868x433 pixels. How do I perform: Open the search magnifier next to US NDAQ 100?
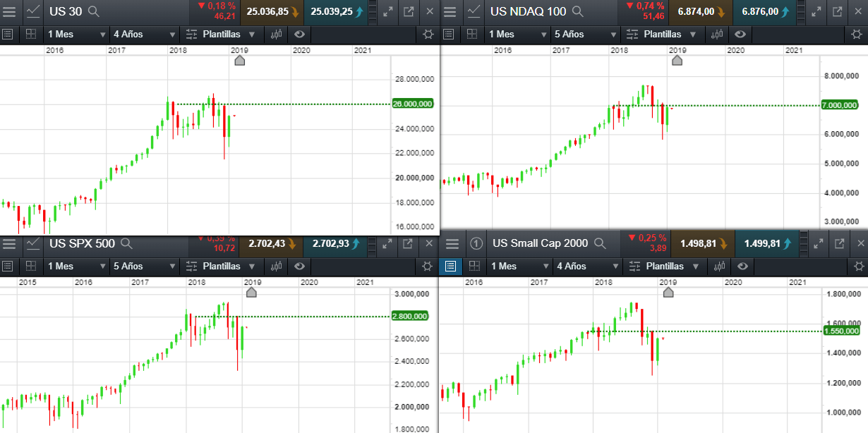(578, 11)
